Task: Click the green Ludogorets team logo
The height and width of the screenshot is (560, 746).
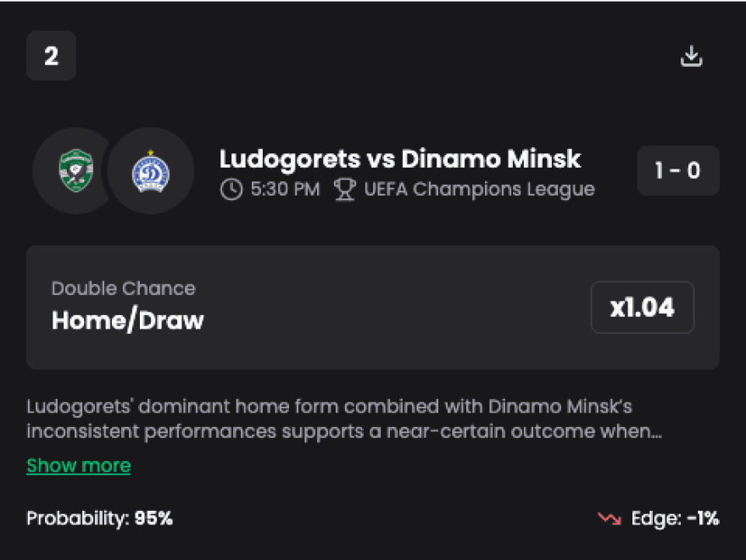Action: click(75, 170)
